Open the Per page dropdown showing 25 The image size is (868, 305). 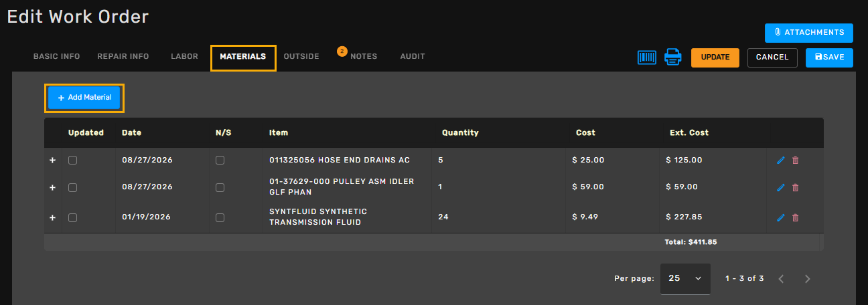pyautogui.click(x=685, y=278)
